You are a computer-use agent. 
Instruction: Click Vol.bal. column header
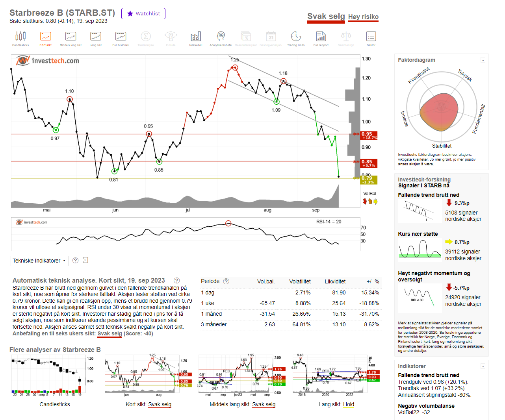coord(266,281)
